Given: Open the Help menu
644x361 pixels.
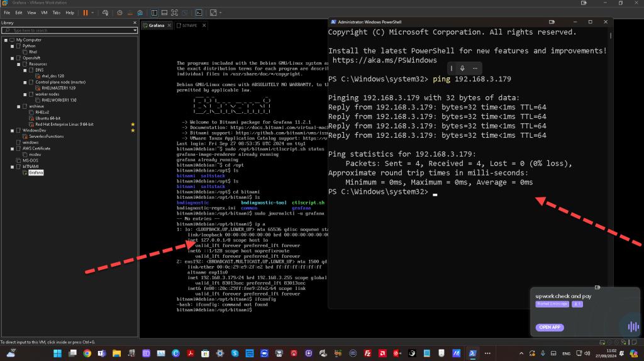Looking at the screenshot, I should click(x=70, y=13).
